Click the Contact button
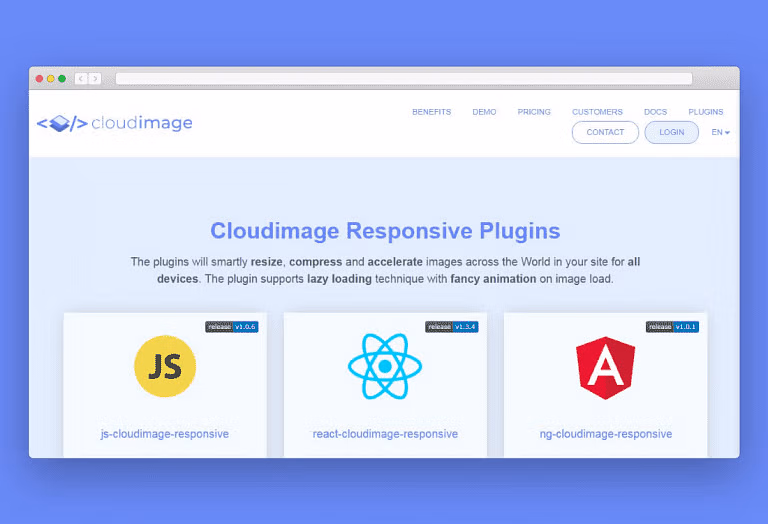 pyautogui.click(x=605, y=132)
